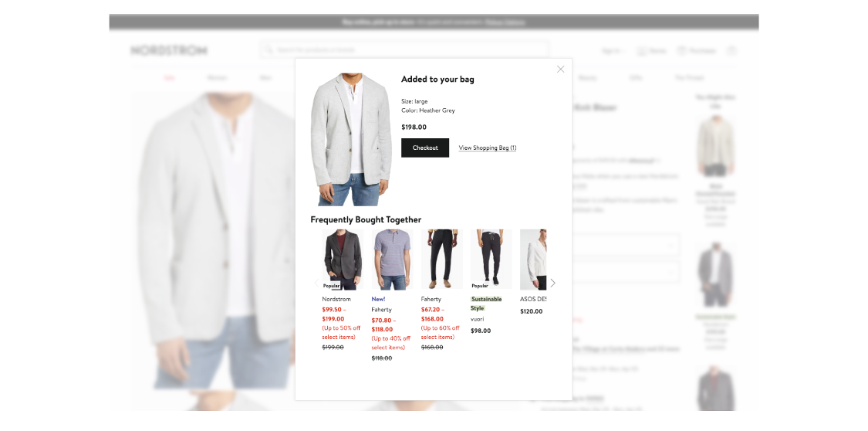This screenshot has height=431, width=868.
Task: Click the Sustainable Style label
Action: click(x=486, y=304)
